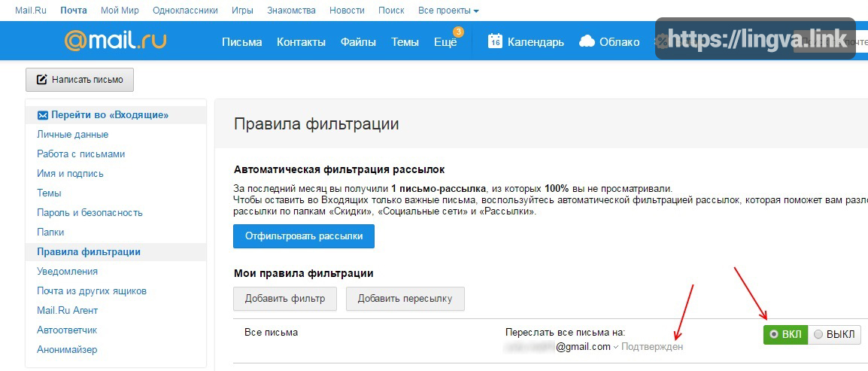Open Поиск in the top bar
The height and width of the screenshot is (371, 868).
391,11
